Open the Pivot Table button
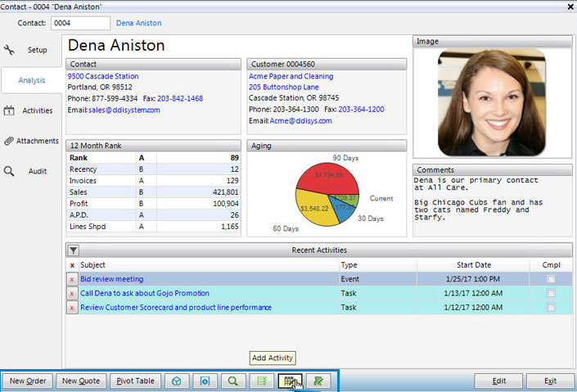577x392 pixels. (135, 381)
